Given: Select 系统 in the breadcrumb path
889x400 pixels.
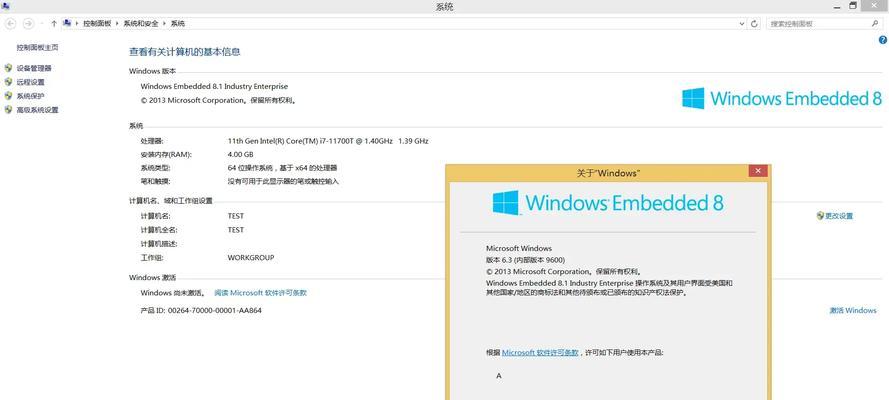Looking at the screenshot, I should pos(178,24).
